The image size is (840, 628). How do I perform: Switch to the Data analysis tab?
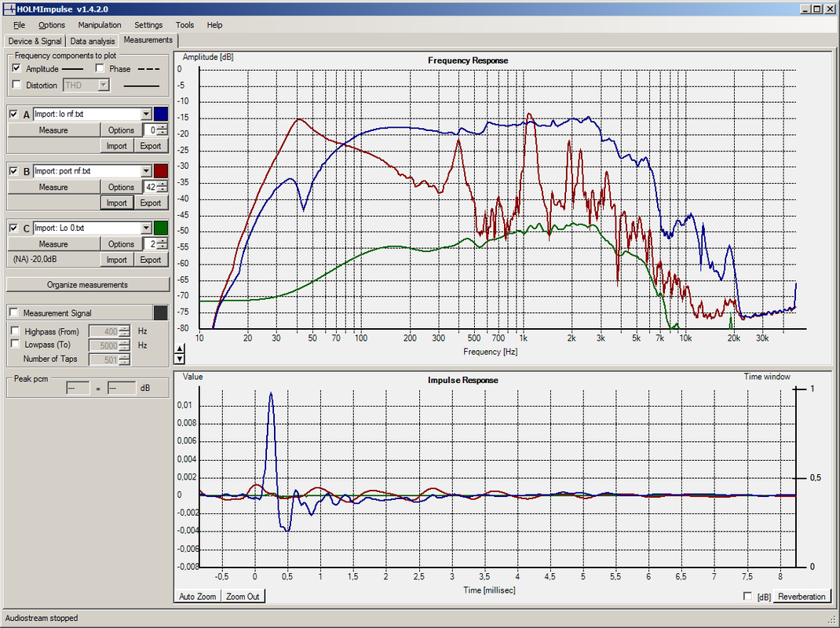[x=93, y=42]
